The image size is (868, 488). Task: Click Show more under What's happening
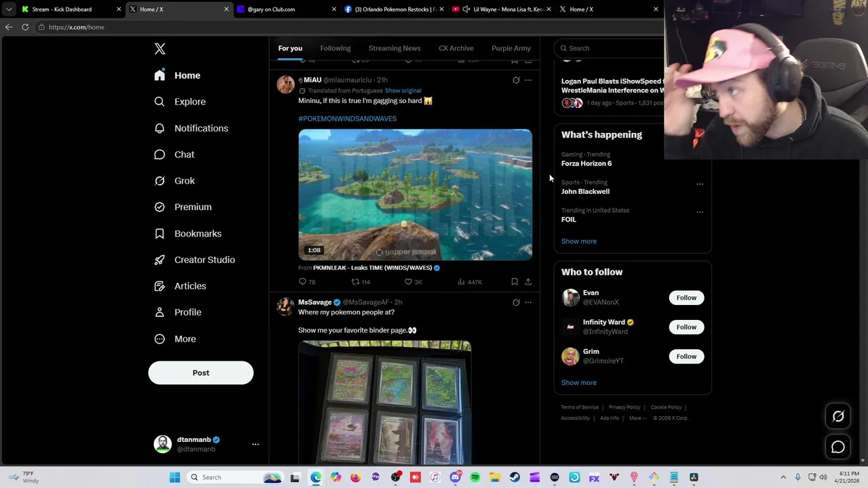tap(578, 241)
